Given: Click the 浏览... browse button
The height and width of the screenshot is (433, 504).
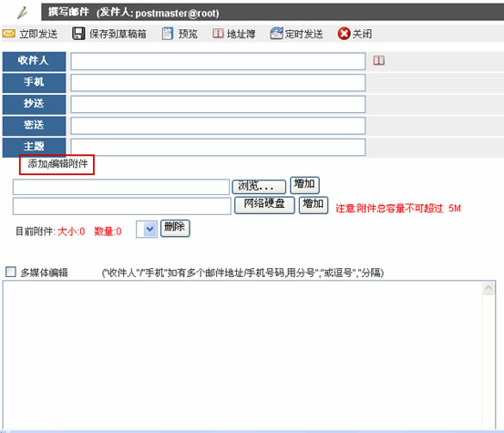Looking at the screenshot, I should 259,187.
